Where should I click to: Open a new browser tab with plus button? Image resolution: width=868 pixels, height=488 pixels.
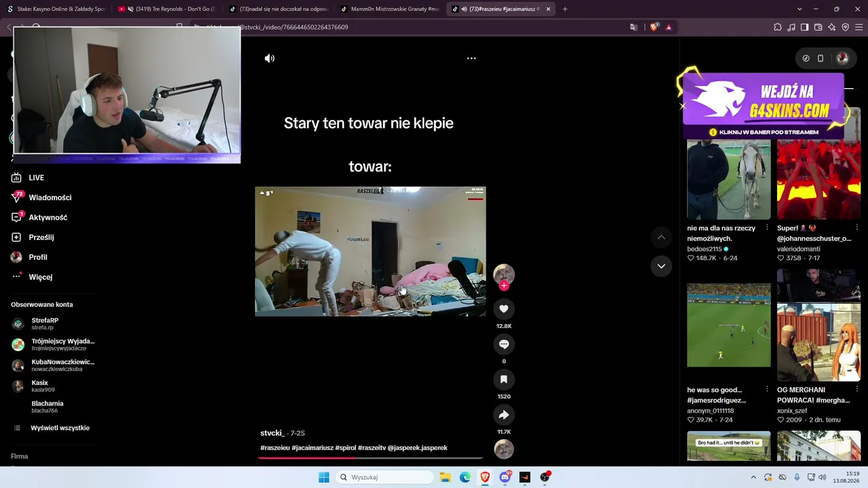[565, 9]
